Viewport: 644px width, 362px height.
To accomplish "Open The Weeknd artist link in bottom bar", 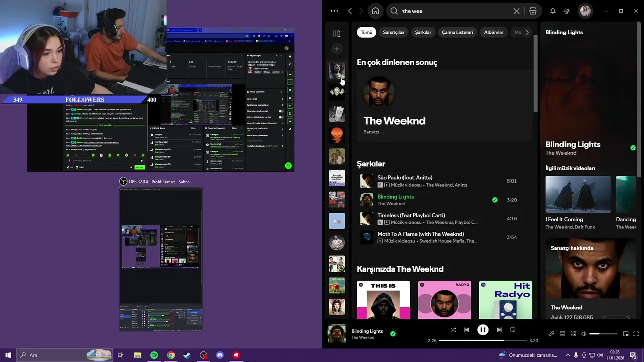I will coord(363,337).
